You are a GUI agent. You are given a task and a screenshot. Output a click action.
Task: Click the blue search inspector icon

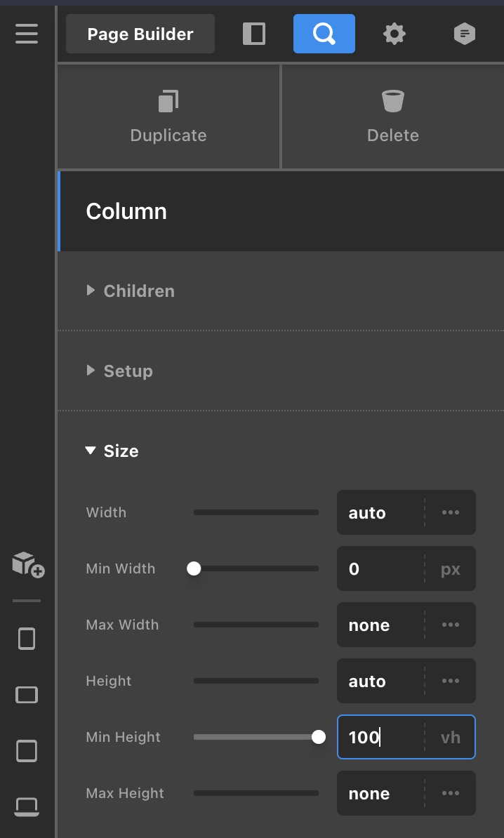click(324, 34)
